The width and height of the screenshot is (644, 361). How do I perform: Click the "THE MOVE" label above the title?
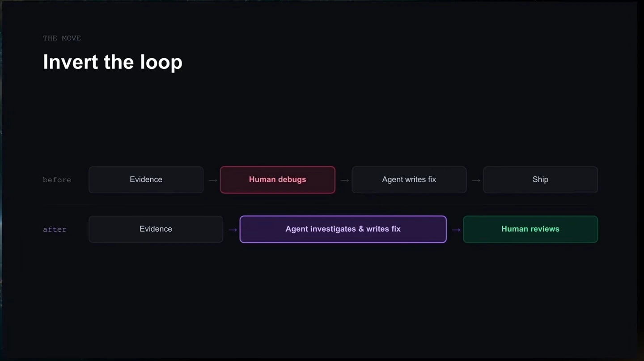[62, 38]
